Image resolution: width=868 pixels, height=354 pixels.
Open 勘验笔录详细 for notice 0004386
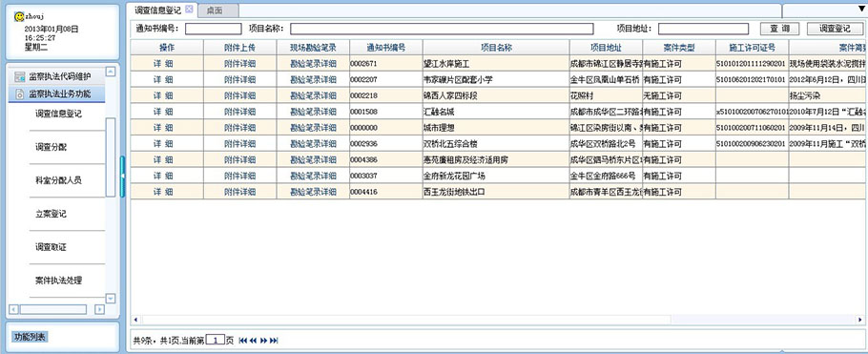[313, 160]
